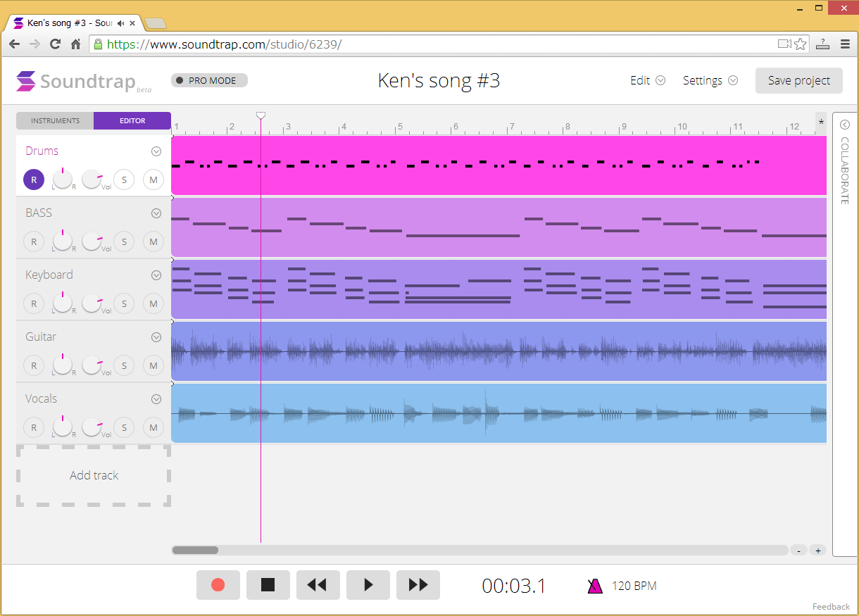
Task: Zoom out timeline with minus button
Action: 798,551
